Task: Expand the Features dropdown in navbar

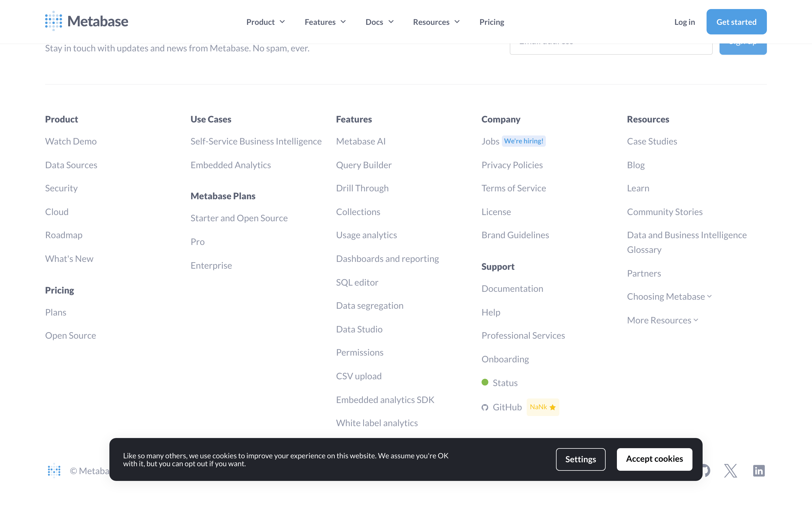Action: pos(325,22)
